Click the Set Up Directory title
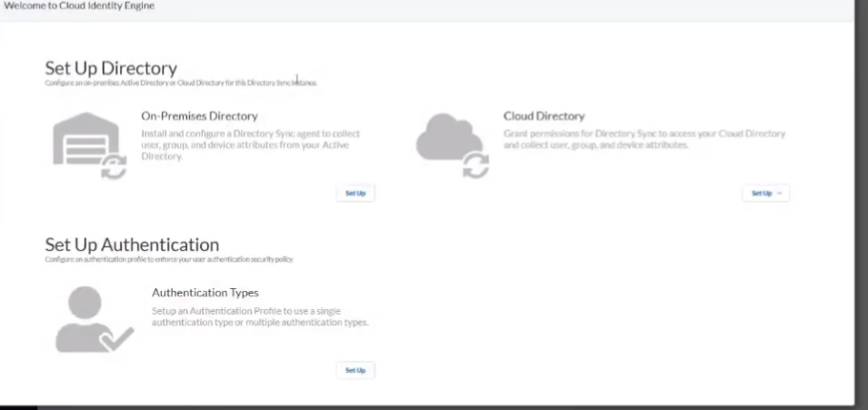Screen dimensions: 868x410 pyautogui.click(x=111, y=68)
